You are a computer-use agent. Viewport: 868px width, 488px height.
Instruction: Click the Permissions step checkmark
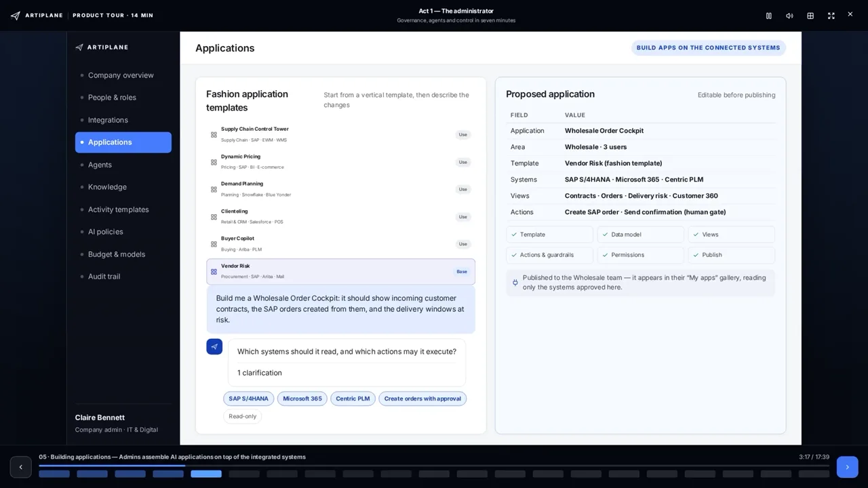click(605, 255)
